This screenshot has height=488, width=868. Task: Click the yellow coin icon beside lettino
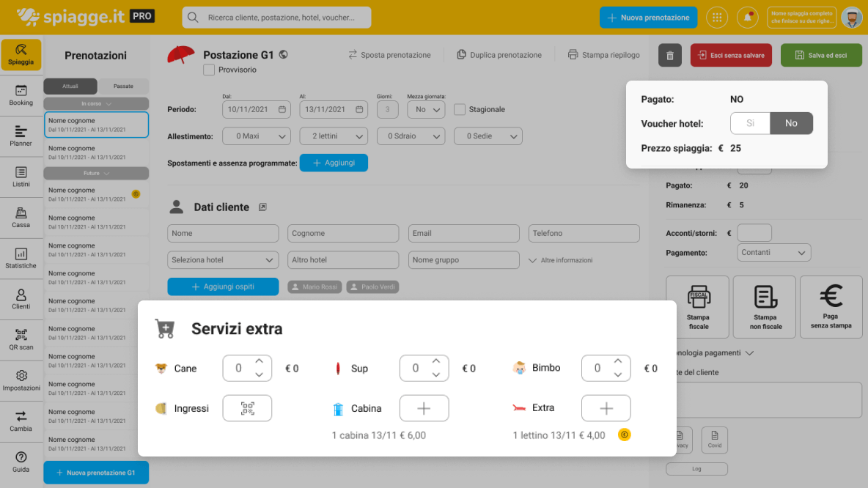(x=625, y=435)
